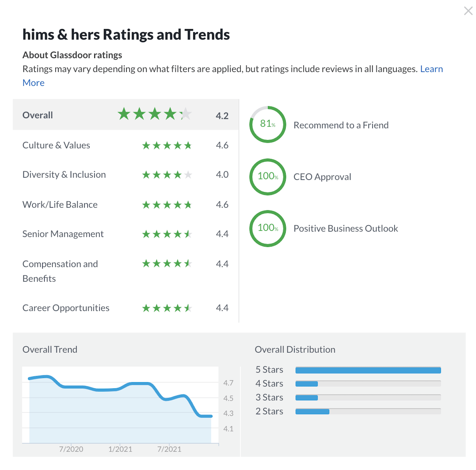Click the Positive Business Outlook label

click(346, 229)
